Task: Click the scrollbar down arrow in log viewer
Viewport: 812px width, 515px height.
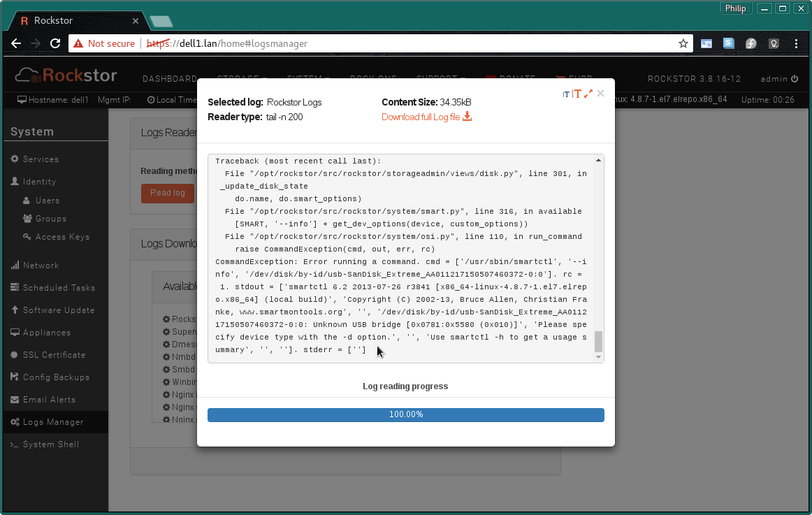Action: pos(598,356)
